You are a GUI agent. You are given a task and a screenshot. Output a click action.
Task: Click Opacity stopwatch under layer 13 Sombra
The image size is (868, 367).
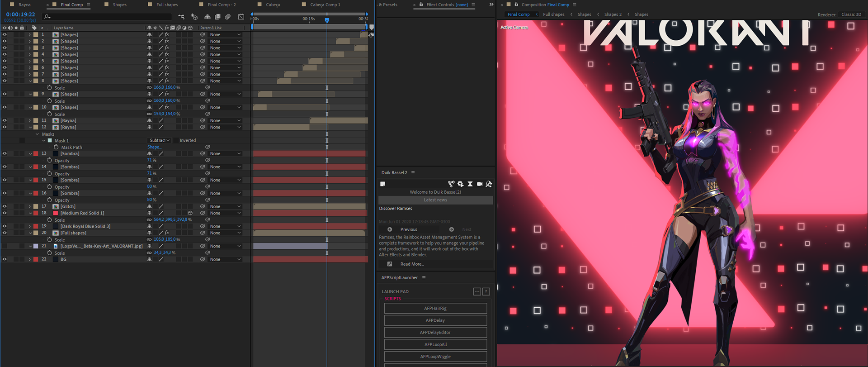50,160
